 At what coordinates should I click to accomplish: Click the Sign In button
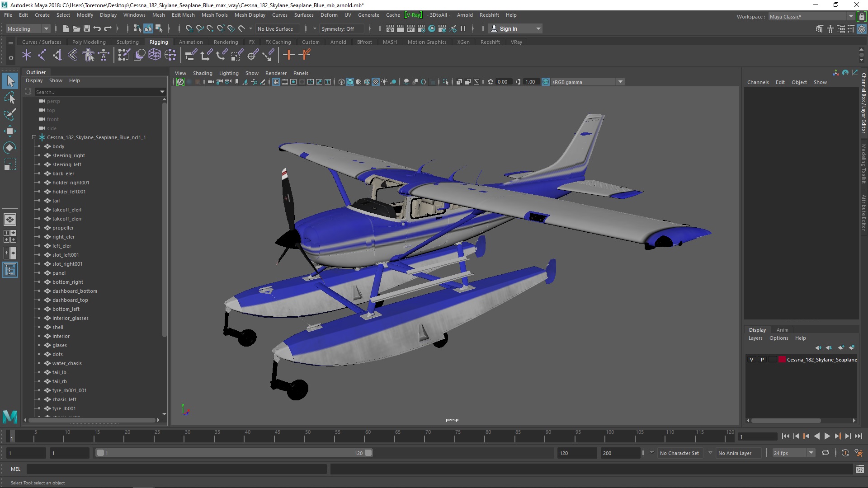click(508, 28)
